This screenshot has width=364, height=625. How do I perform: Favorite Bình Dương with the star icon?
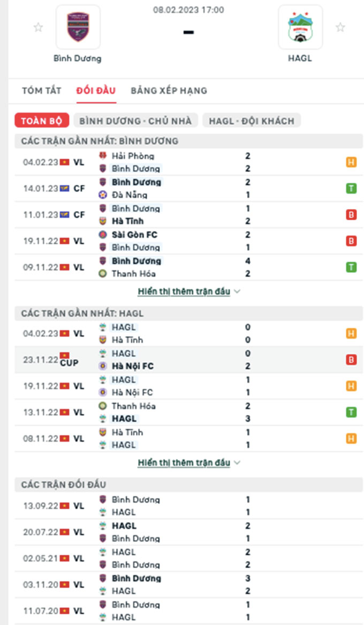coord(38,27)
